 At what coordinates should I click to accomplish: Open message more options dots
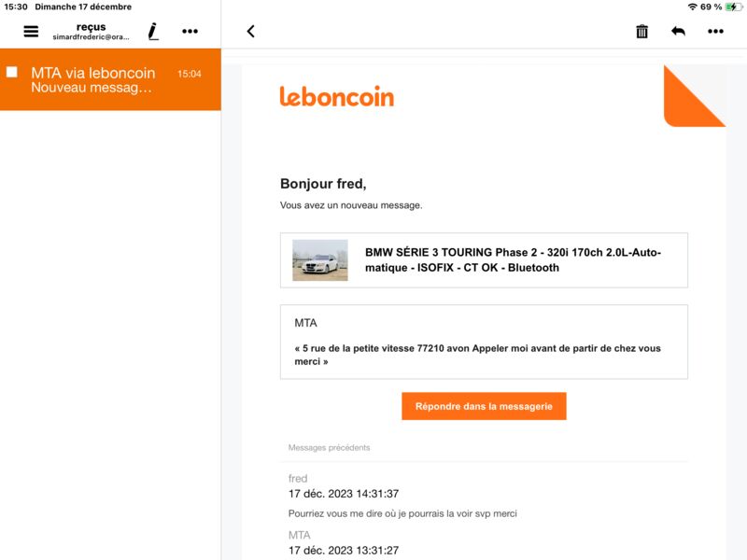coord(715,32)
